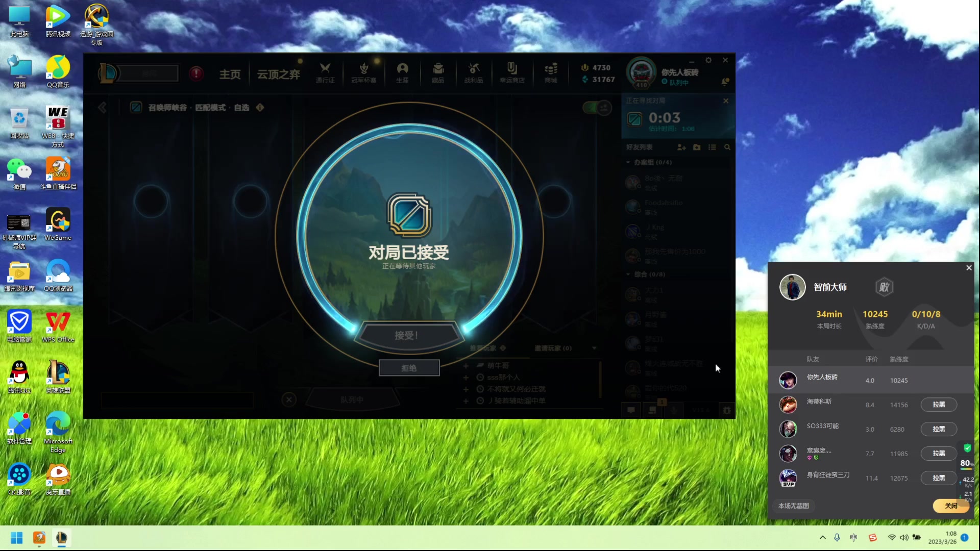Click the bug report icon
The image size is (980, 551).
[727, 410]
